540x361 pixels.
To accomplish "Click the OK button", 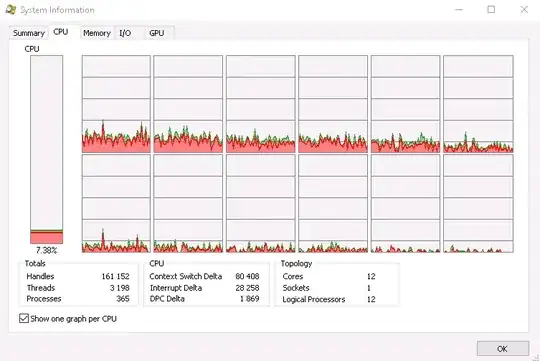I will click(502, 349).
